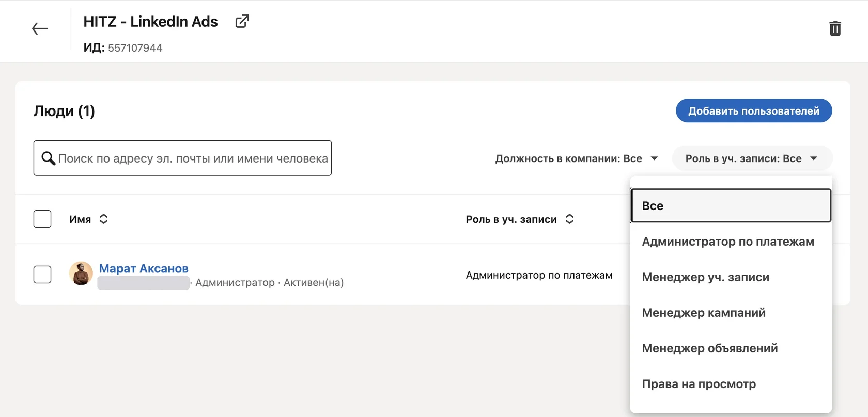Open HITZ - LinkedIn Ads external link icon
Image resolution: width=868 pixels, height=417 pixels.
click(x=242, y=21)
